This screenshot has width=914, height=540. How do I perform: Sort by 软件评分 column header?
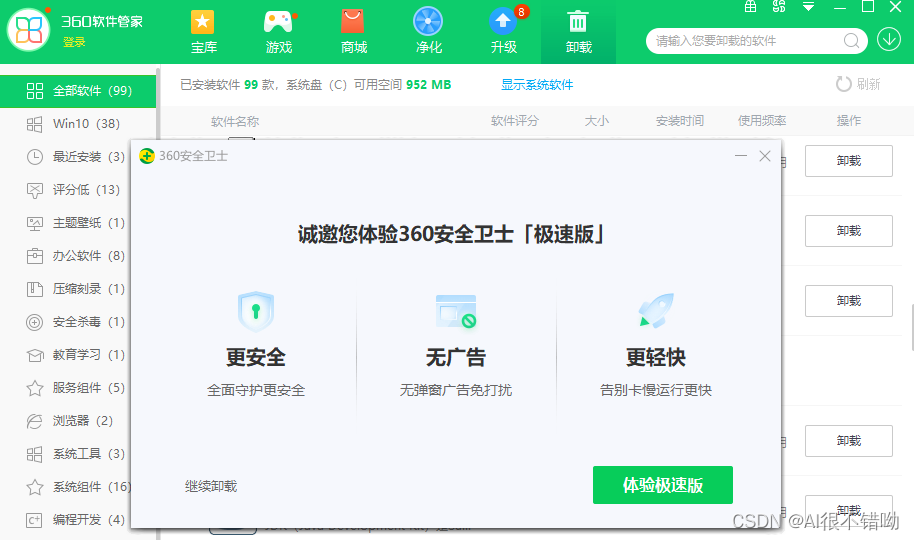pyautogui.click(x=515, y=121)
